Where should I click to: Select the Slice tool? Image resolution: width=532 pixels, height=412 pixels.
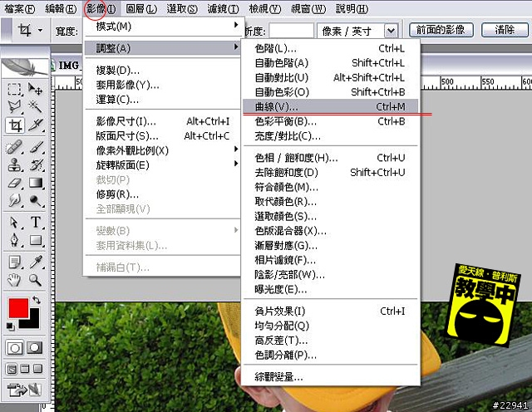coord(35,125)
